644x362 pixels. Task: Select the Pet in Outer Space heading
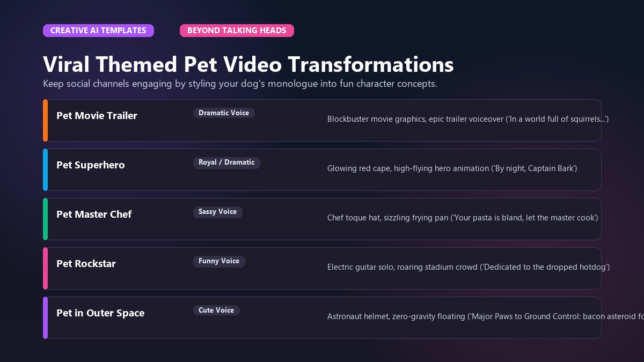(100, 313)
